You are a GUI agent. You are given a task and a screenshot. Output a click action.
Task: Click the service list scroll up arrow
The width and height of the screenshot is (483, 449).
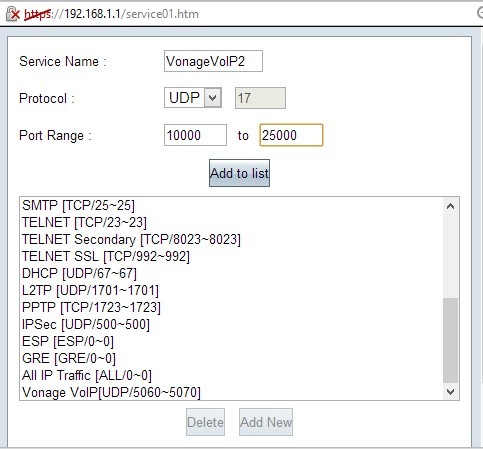450,206
